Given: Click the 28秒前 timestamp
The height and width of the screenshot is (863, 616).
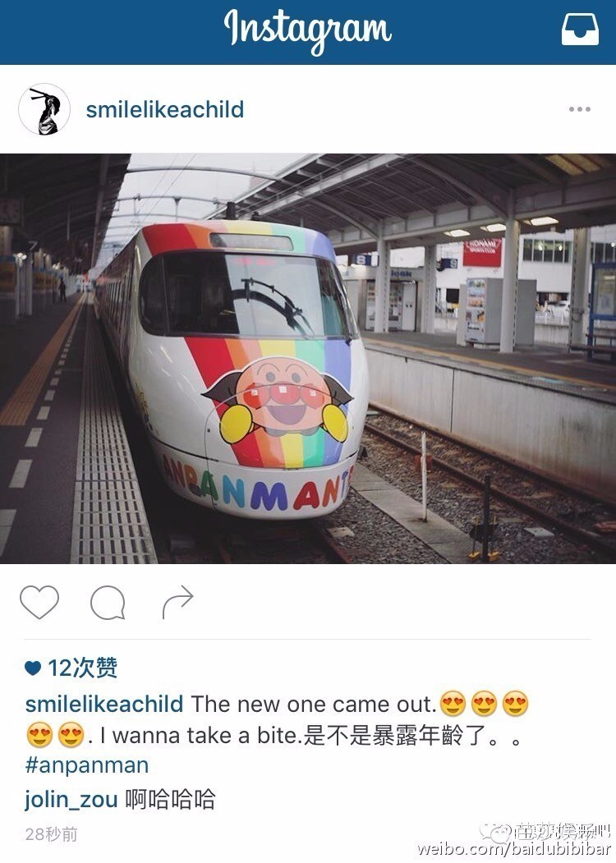Looking at the screenshot, I should click(x=51, y=834).
